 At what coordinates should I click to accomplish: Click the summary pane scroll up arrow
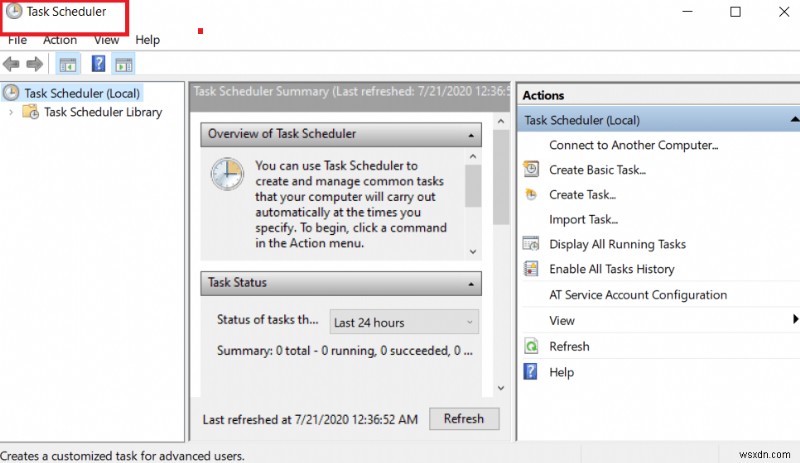tap(501, 121)
